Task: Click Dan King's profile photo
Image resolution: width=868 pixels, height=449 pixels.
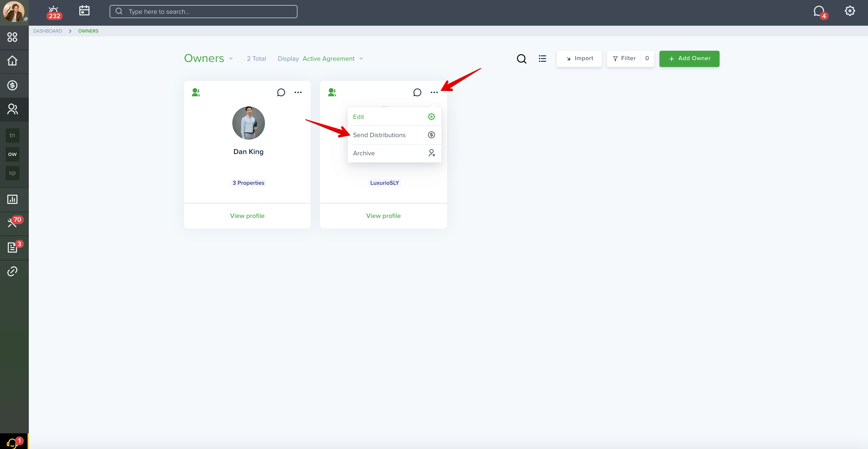Action: pyautogui.click(x=248, y=123)
